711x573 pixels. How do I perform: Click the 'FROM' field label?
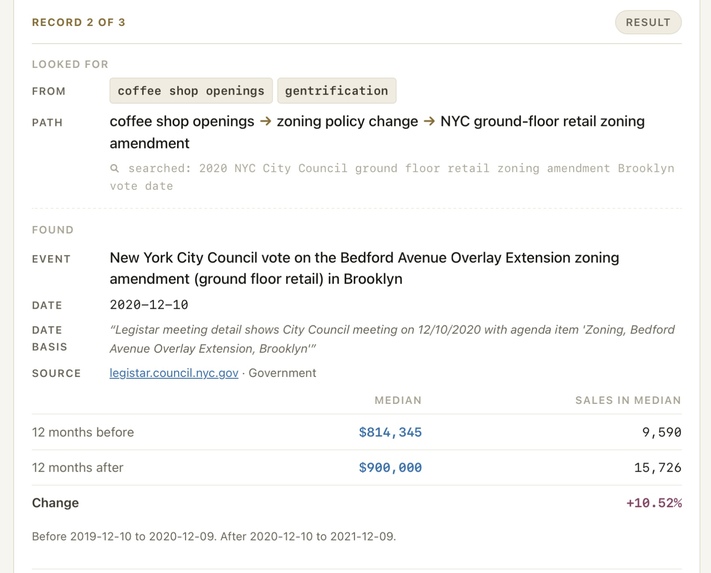coord(49,91)
